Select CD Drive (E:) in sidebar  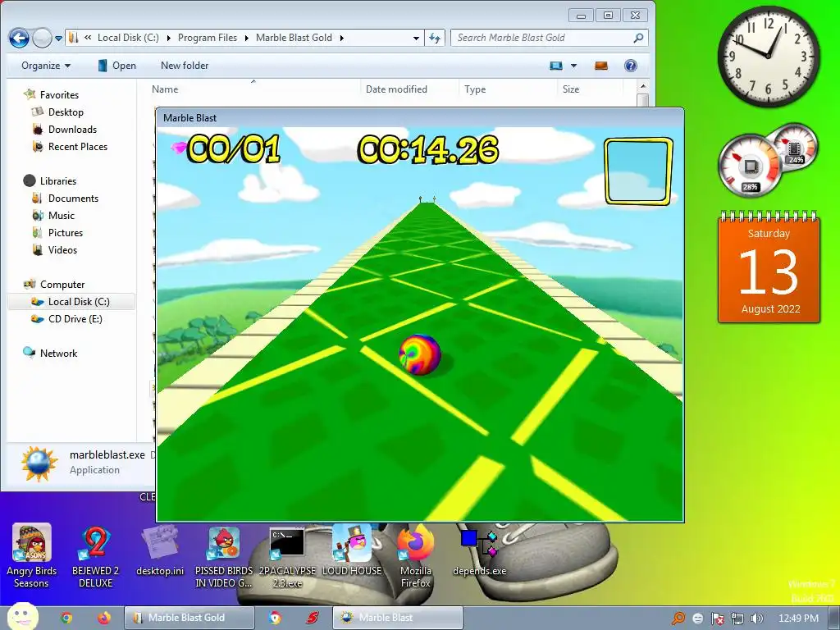[67, 319]
